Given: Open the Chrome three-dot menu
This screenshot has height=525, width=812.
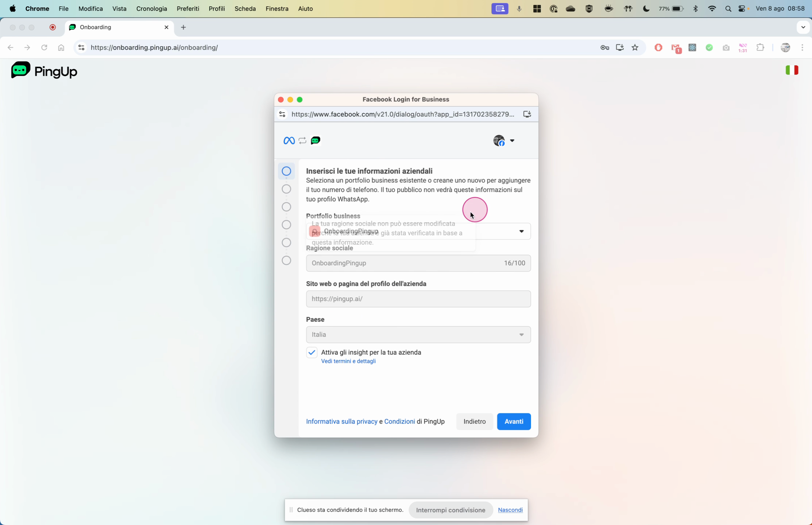Looking at the screenshot, I should click(802, 47).
